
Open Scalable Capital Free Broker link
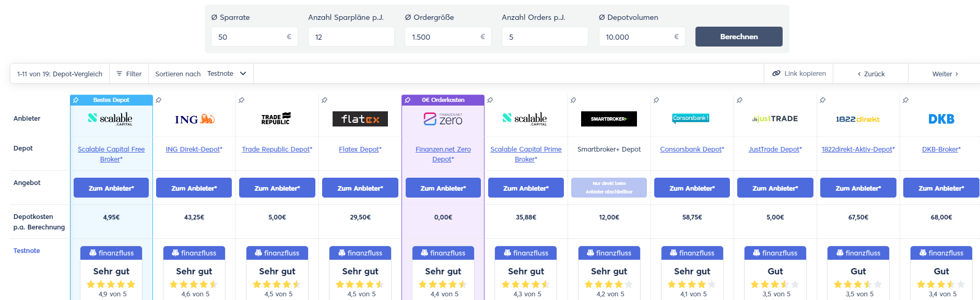(x=111, y=154)
